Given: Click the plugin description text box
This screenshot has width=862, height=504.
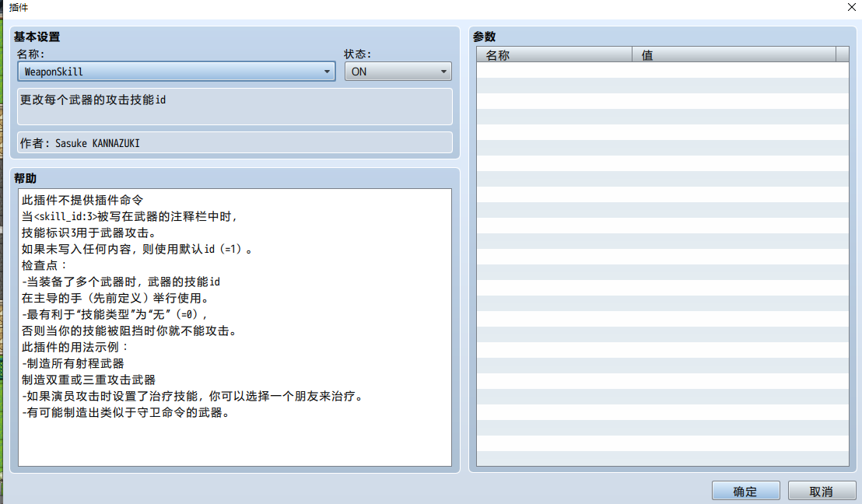Looking at the screenshot, I should click(x=235, y=107).
